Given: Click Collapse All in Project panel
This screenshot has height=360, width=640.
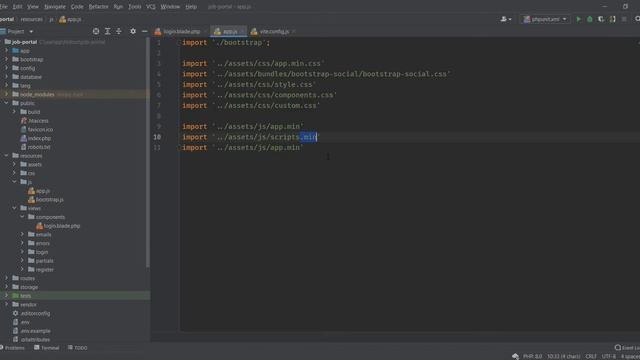Looking at the screenshot, I should click(119, 31).
